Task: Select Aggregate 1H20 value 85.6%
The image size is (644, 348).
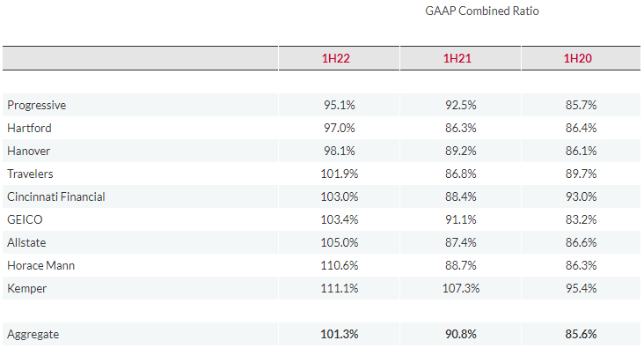Action: click(581, 334)
